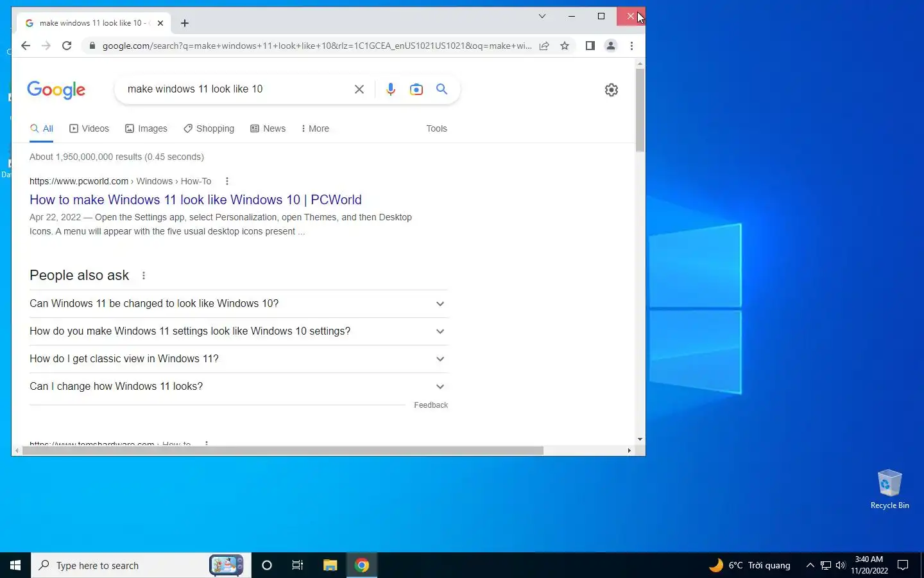Reload the current page
Screen dimensions: 924x578
tap(67, 46)
